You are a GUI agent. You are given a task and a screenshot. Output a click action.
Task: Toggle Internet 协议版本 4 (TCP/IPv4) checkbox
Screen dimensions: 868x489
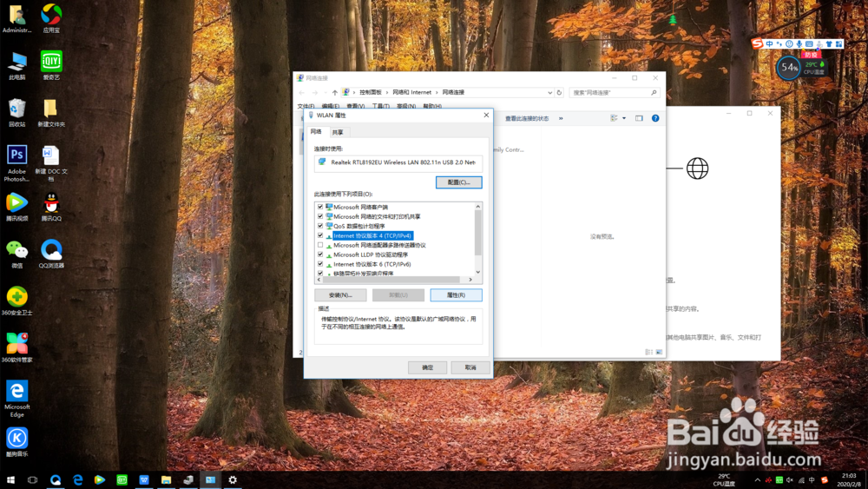[x=320, y=235]
